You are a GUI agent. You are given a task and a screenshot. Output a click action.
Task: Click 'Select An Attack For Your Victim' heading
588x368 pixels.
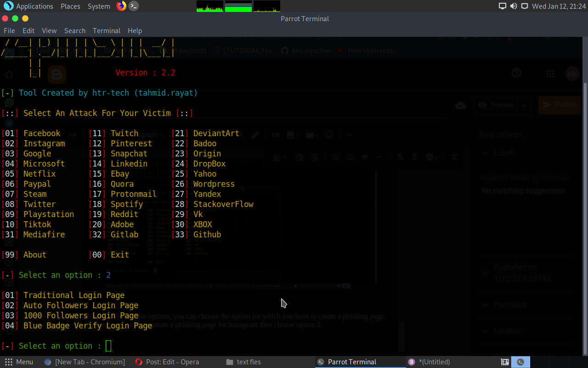97,113
